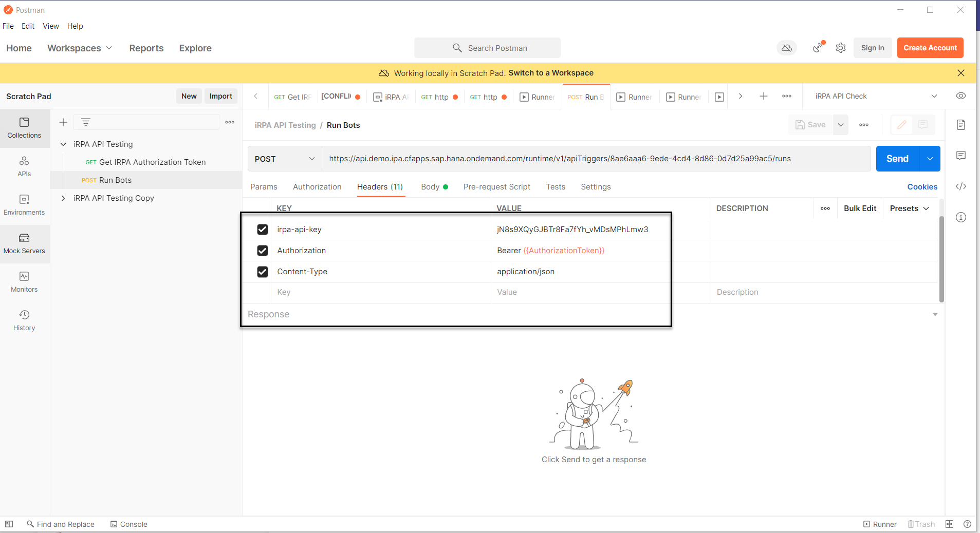This screenshot has height=533, width=980.
Task: Open the Mock Servers sidebar panel
Action: click(24, 243)
